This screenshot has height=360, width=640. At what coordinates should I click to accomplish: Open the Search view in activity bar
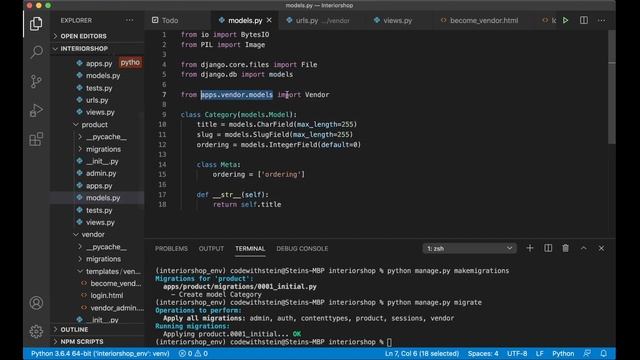[36, 52]
